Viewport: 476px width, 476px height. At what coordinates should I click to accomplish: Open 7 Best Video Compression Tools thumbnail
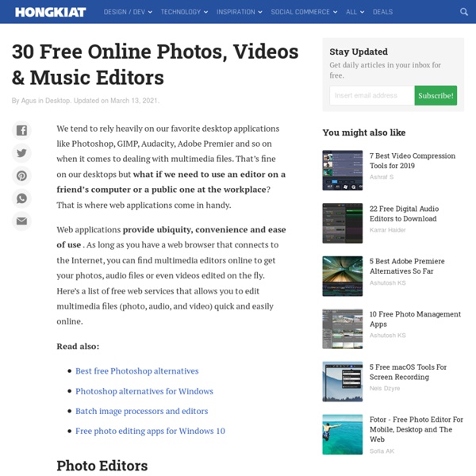coord(343,170)
